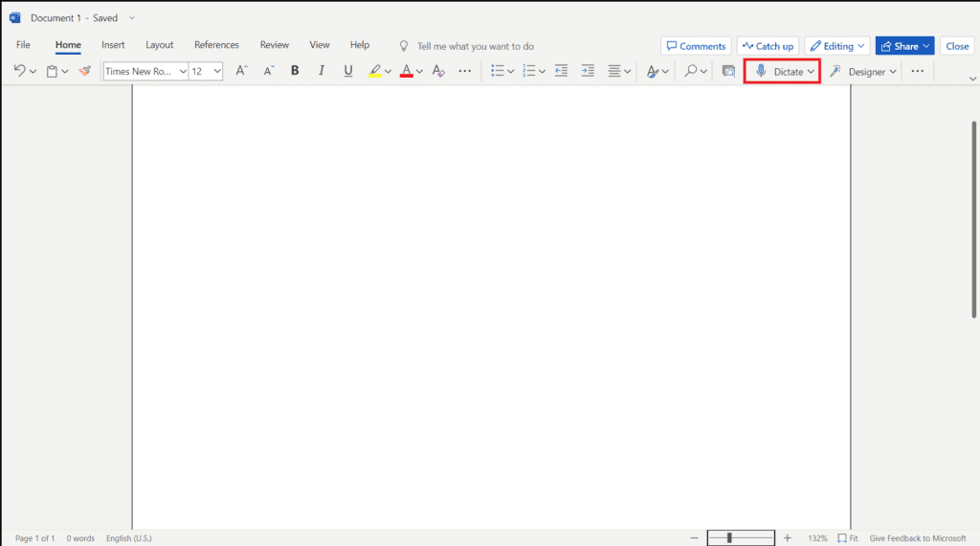Click the Paste clipboard icon

point(52,71)
